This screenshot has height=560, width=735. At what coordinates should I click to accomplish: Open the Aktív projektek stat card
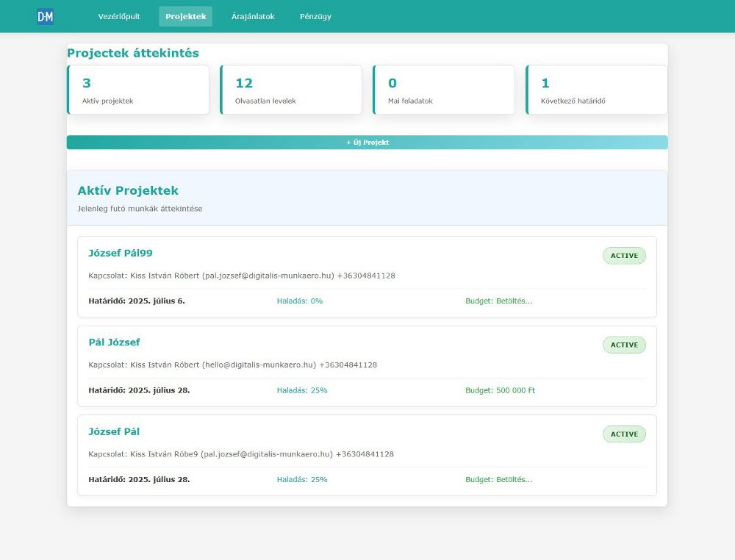138,90
